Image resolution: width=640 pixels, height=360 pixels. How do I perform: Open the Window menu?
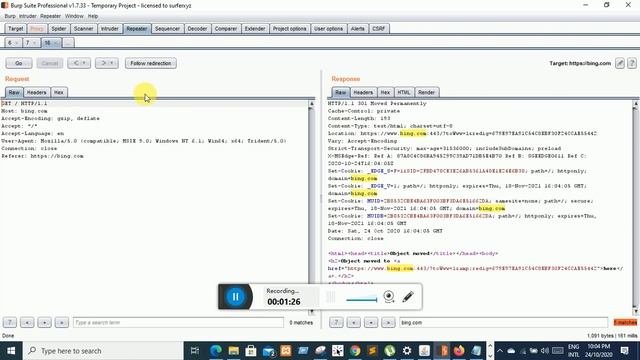click(x=74, y=16)
